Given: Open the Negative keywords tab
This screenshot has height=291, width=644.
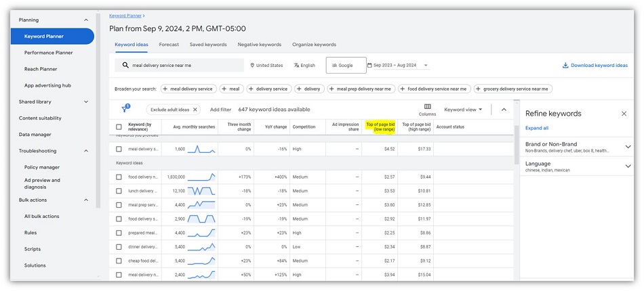Looking at the screenshot, I should [259, 45].
